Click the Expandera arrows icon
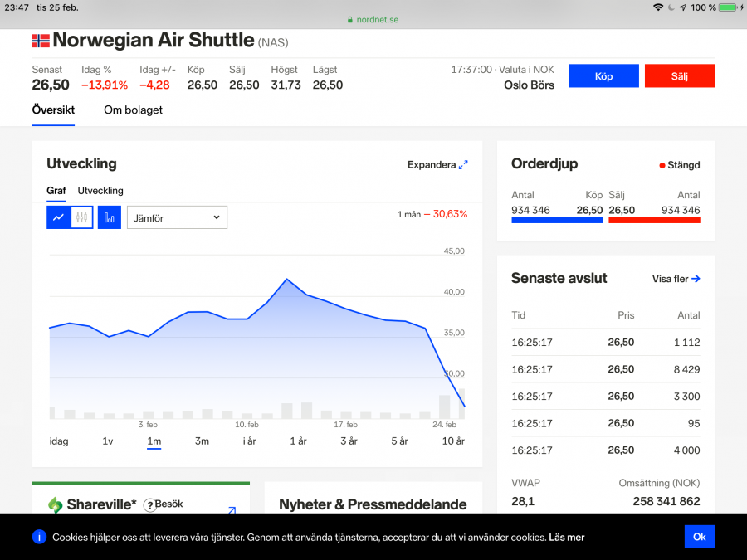The height and width of the screenshot is (560, 747). click(463, 165)
